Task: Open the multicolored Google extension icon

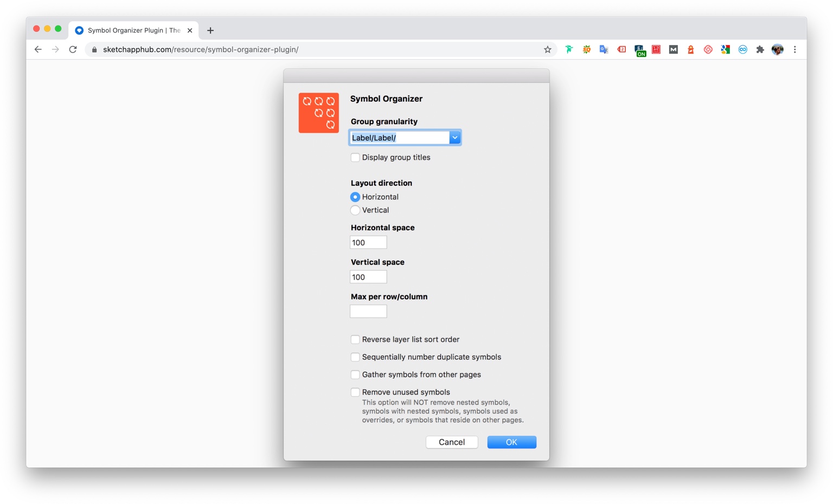Action: pyautogui.click(x=726, y=49)
